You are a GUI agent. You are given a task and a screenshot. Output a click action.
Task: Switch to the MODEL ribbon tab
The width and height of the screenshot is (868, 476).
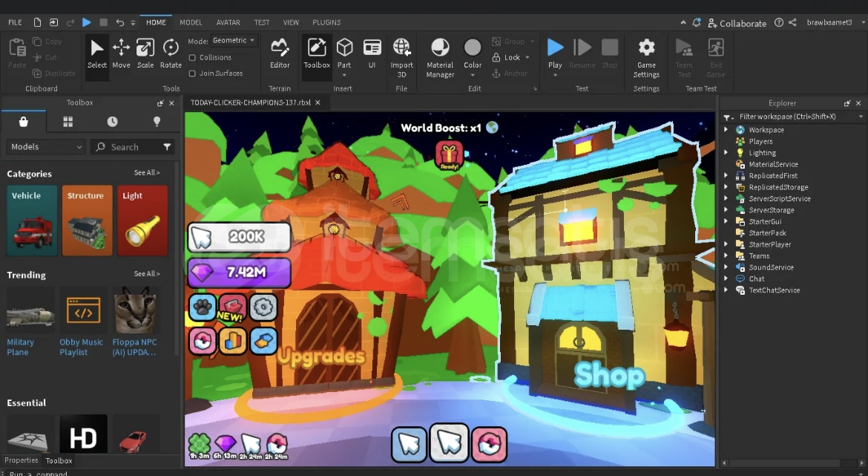191,23
